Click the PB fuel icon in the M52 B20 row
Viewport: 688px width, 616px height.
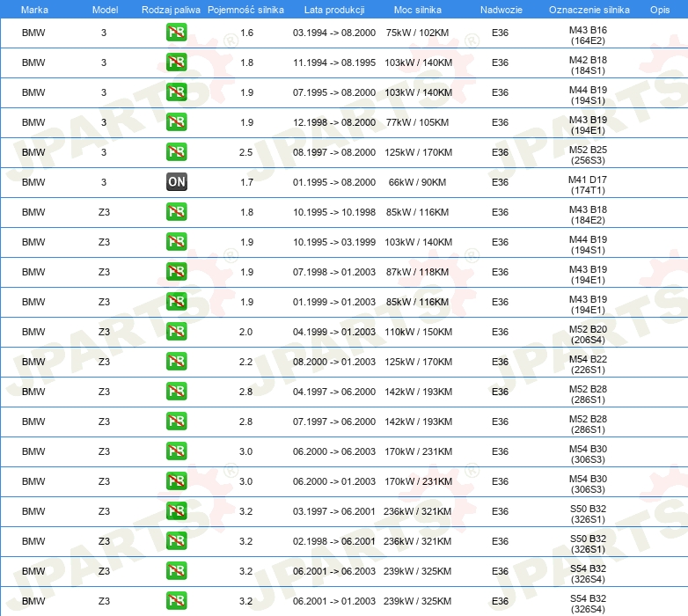(176, 332)
